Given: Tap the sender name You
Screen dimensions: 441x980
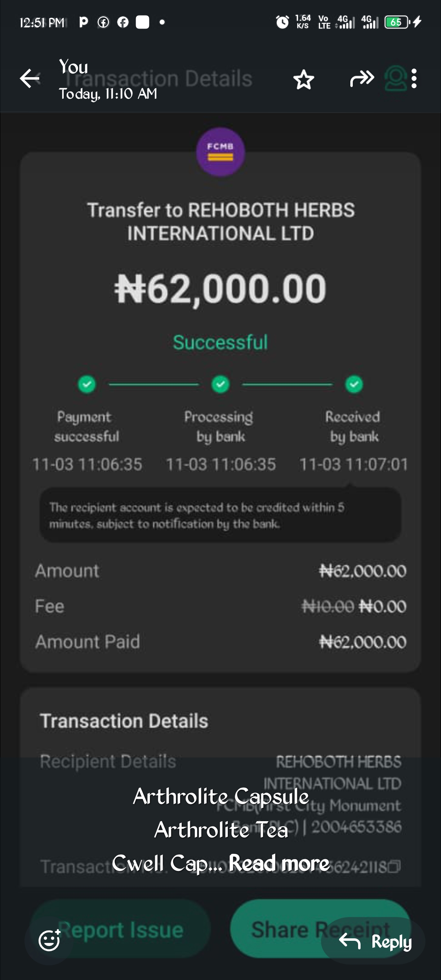Looking at the screenshot, I should (x=73, y=67).
